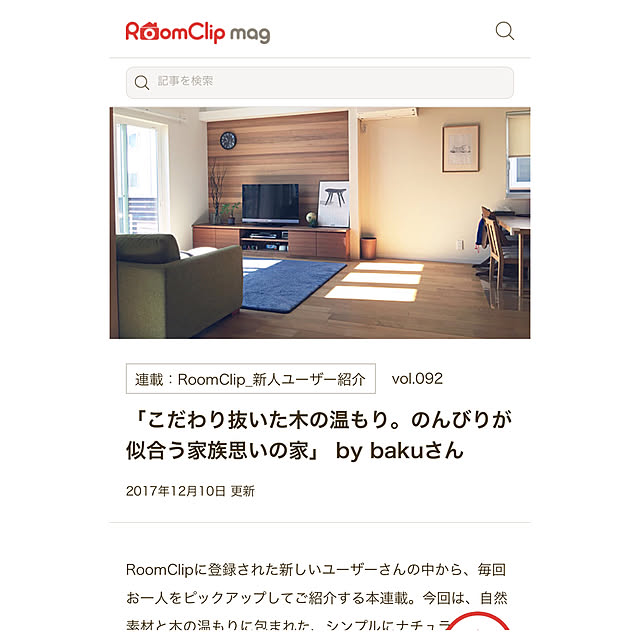Open the search via the header magnifier icon
This screenshot has height=640, width=640.
pyautogui.click(x=504, y=31)
